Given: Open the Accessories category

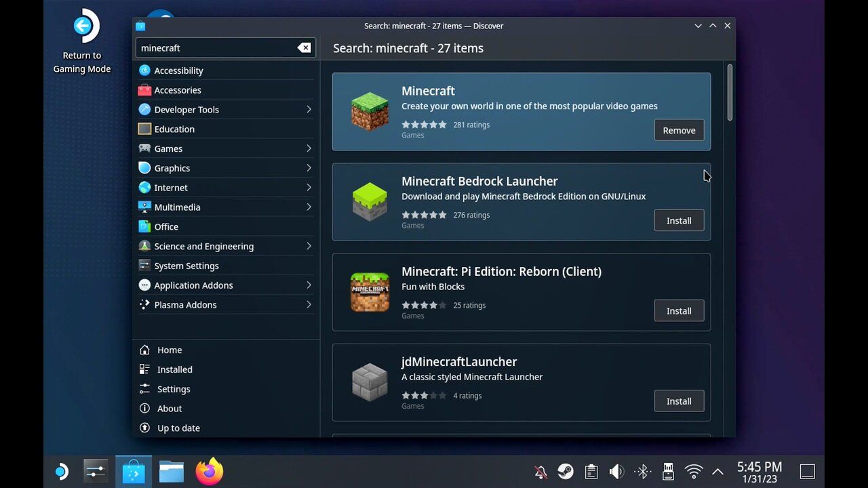Looking at the screenshot, I should point(226,90).
